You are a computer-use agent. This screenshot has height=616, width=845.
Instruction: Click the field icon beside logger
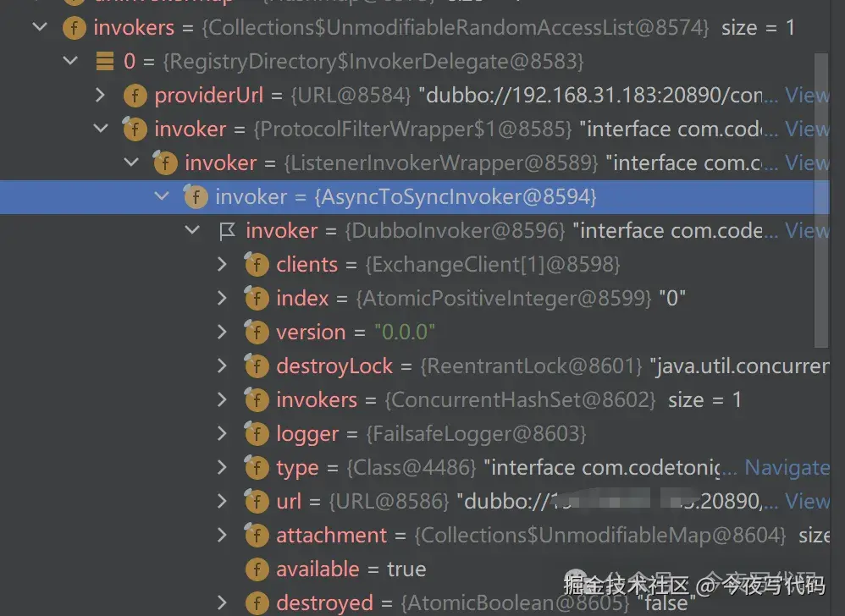[257, 434]
